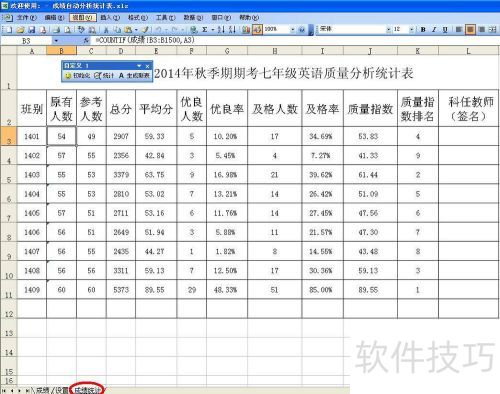Viewport: 500px width, 394px height.
Task: Click the 初始化 button on custom toolbar
Action: 78,76
